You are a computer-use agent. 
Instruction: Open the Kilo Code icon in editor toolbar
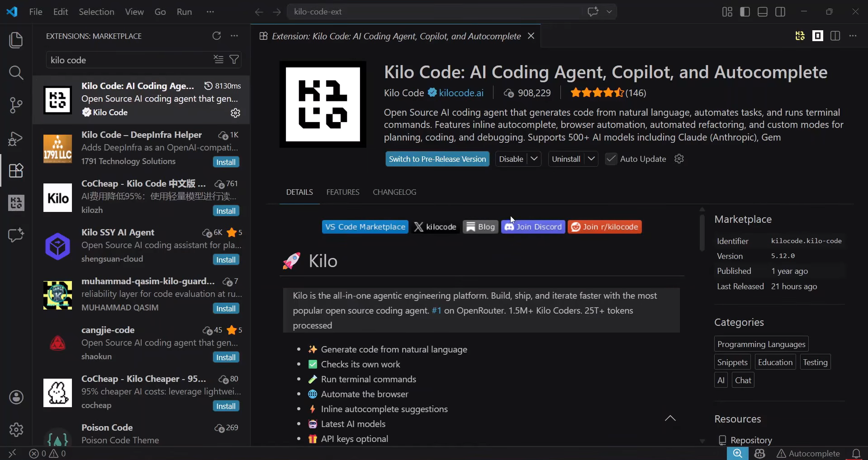pyautogui.click(x=800, y=36)
